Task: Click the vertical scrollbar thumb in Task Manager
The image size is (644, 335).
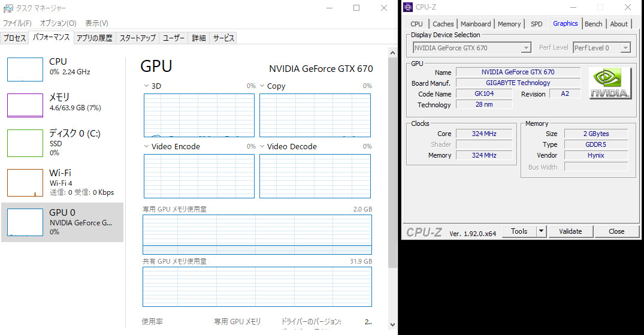Action: [x=392, y=162]
